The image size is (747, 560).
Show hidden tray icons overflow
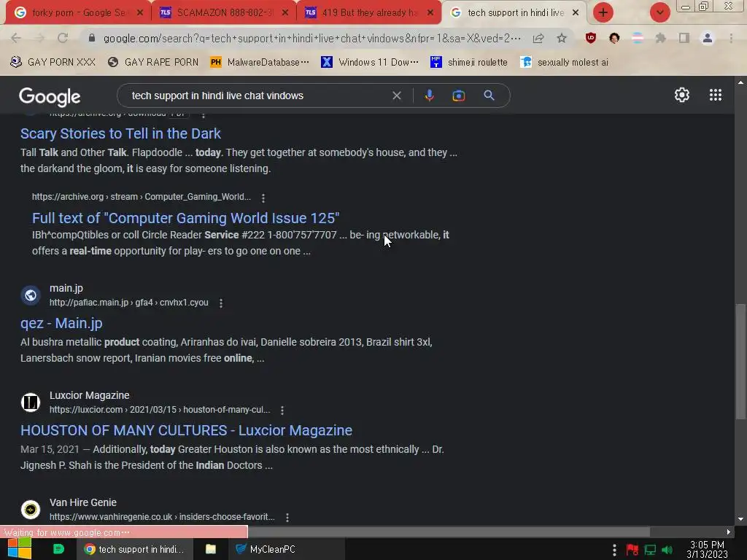pyautogui.click(x=614, y=550)
